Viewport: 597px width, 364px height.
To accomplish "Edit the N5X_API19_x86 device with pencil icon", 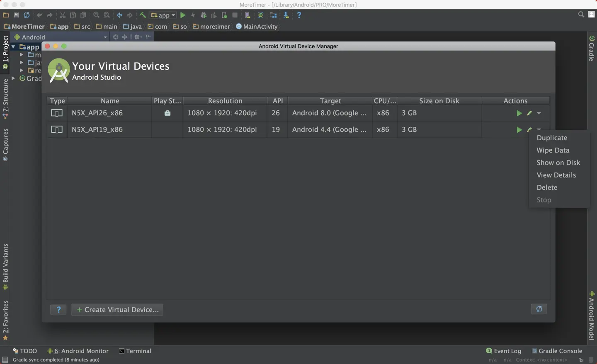I will pos(529,130).
